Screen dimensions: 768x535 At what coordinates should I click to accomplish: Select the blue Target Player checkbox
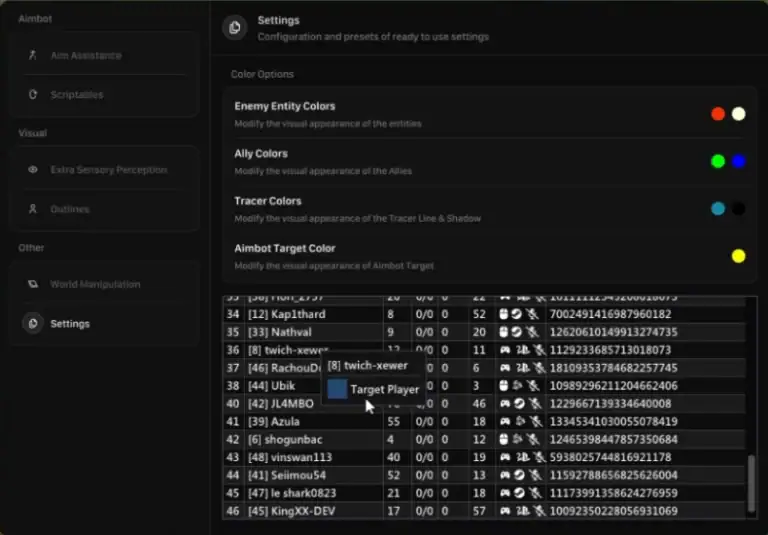[x=337, y=389]
